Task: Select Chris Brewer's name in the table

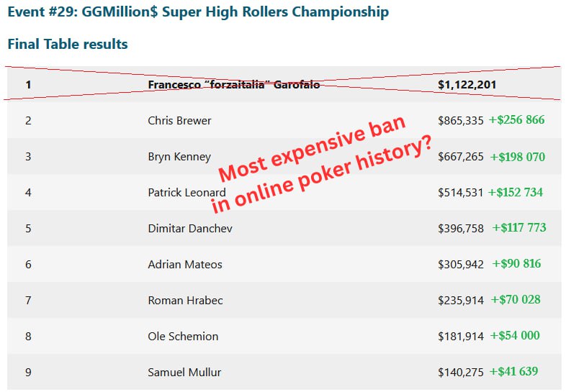Action: pos(179,121)
